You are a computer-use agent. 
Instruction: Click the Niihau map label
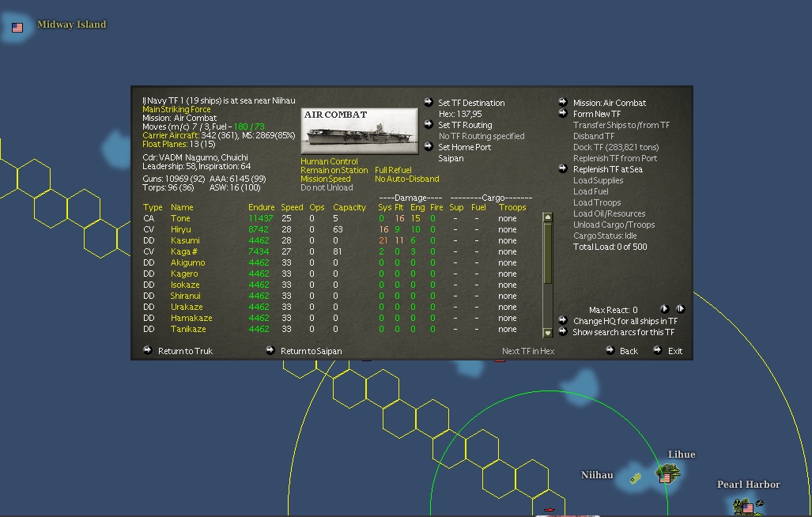pos(597,475)
